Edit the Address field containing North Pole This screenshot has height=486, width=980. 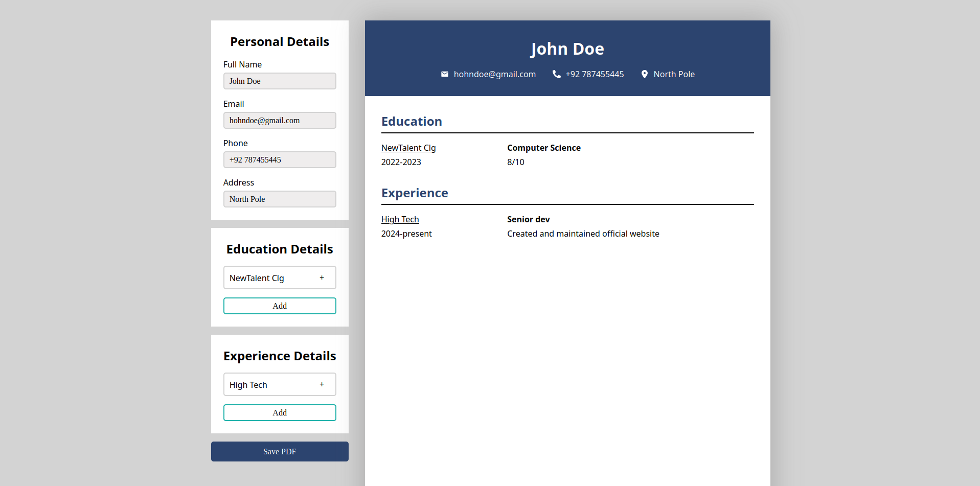tap(280, 199)
